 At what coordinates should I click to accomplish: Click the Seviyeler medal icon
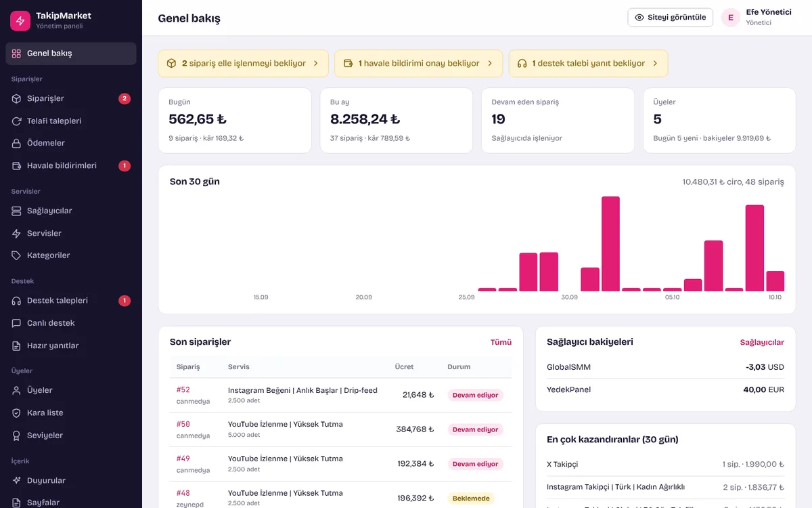pyautogui.click(x=16, y=435)
